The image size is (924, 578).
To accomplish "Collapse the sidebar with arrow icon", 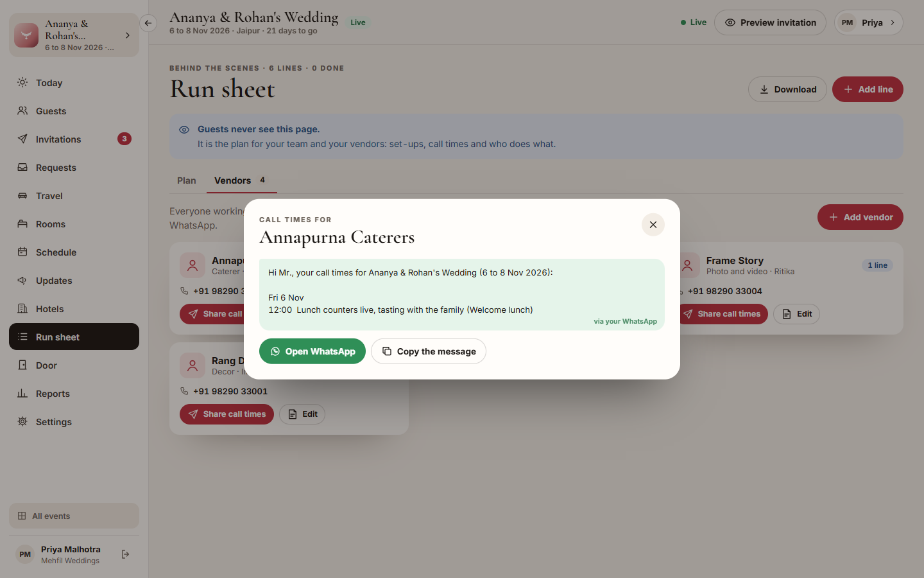I will pos(148,23).
